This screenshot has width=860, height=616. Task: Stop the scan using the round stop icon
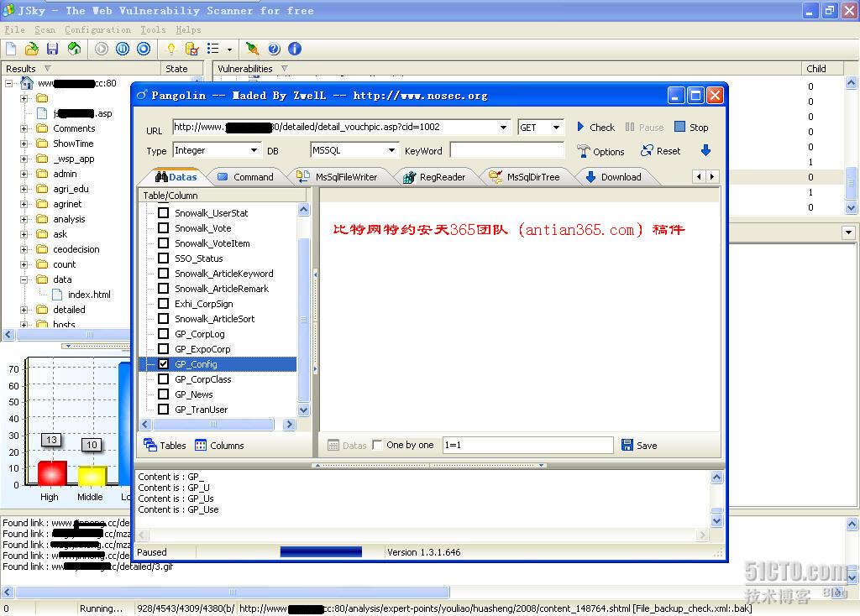click(x=144, y=49)
